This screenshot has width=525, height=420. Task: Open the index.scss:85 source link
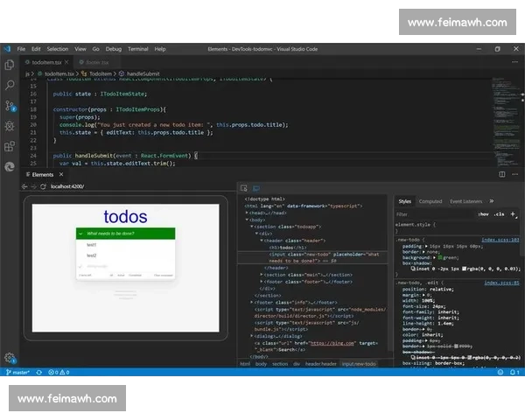pyautogui.click(x=501, y=283)
